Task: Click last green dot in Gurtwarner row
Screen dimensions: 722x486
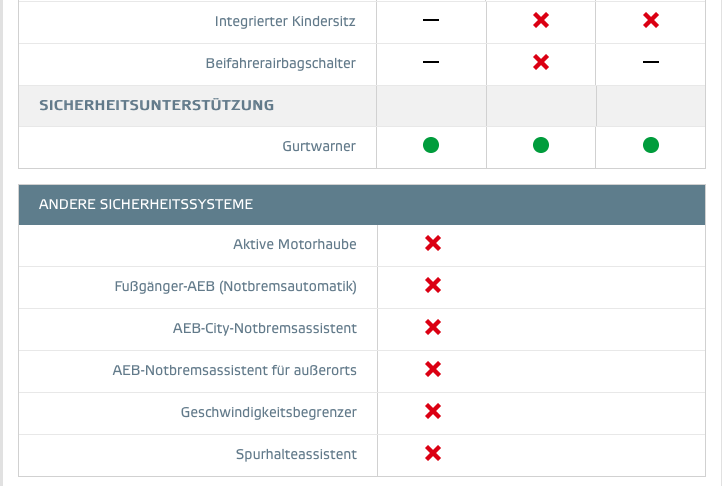Action: 651,145
